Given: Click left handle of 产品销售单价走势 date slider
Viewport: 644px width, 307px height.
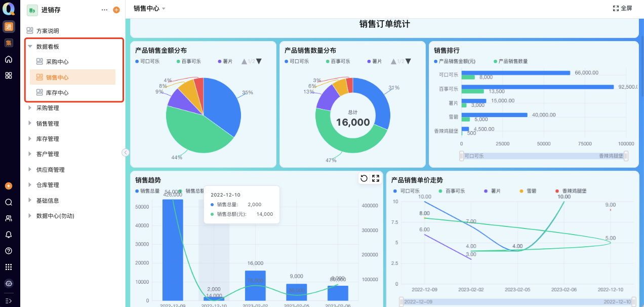Looking at the screenshot, I should [401, 302].
